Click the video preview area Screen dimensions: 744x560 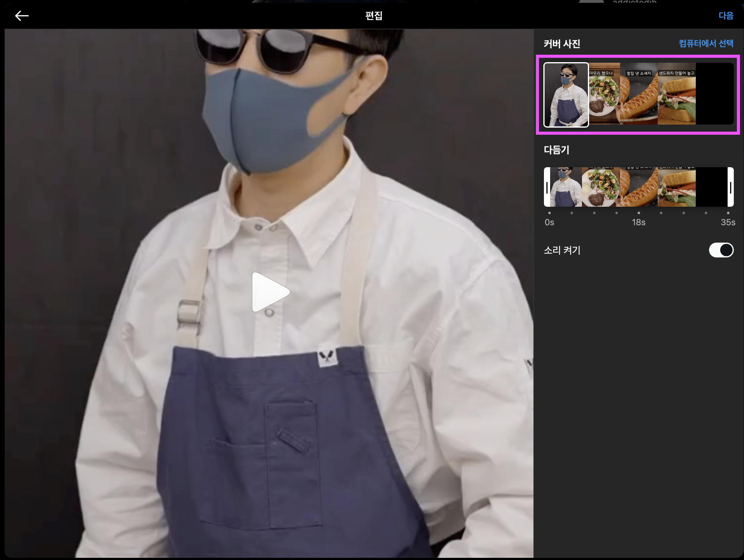pyautogui.click(x=269, y=292)
